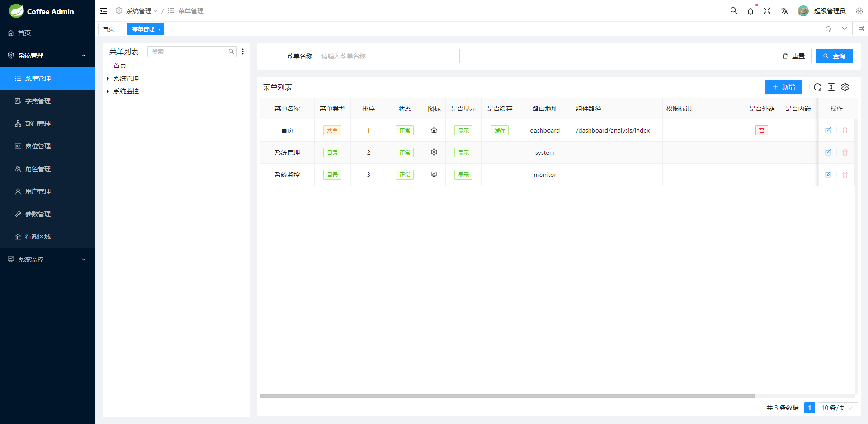
Task: Click the header search magnifier icon
Action: click(x=734, y=11)
